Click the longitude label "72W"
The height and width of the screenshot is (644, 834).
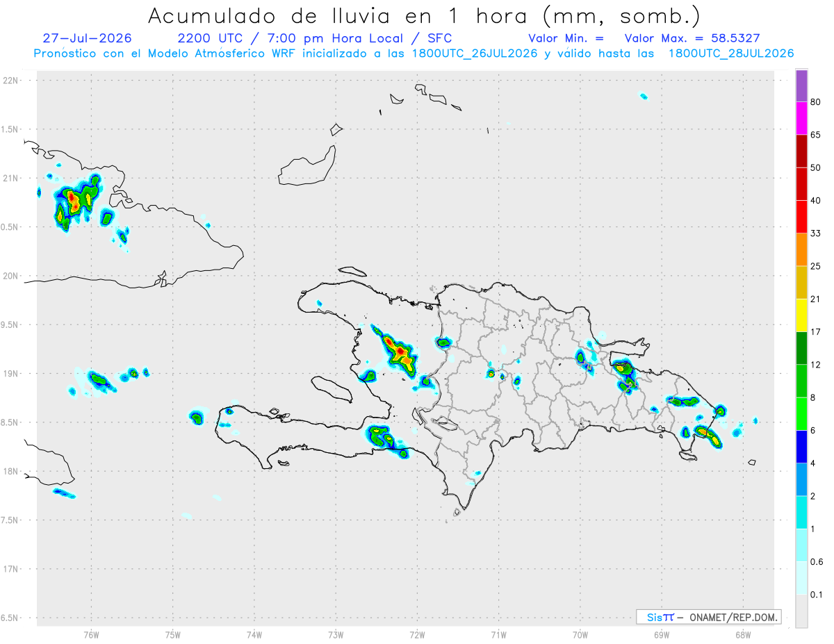pos(418,635)
